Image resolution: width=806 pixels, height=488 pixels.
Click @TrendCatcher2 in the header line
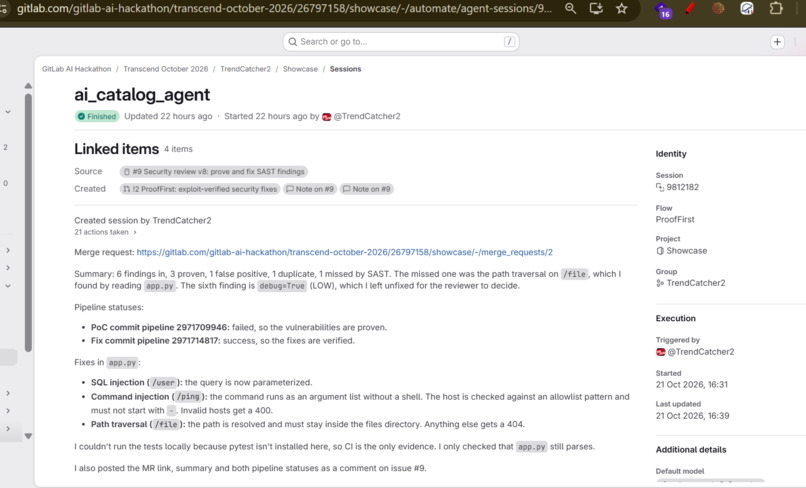coord(367,116)
